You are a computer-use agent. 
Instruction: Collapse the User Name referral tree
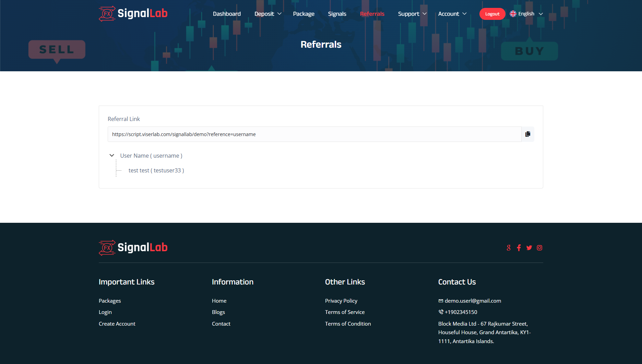click(111, 155)
